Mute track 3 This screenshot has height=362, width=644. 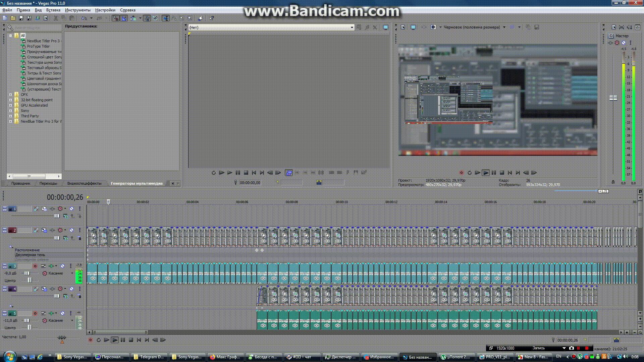tap(62, 266)
